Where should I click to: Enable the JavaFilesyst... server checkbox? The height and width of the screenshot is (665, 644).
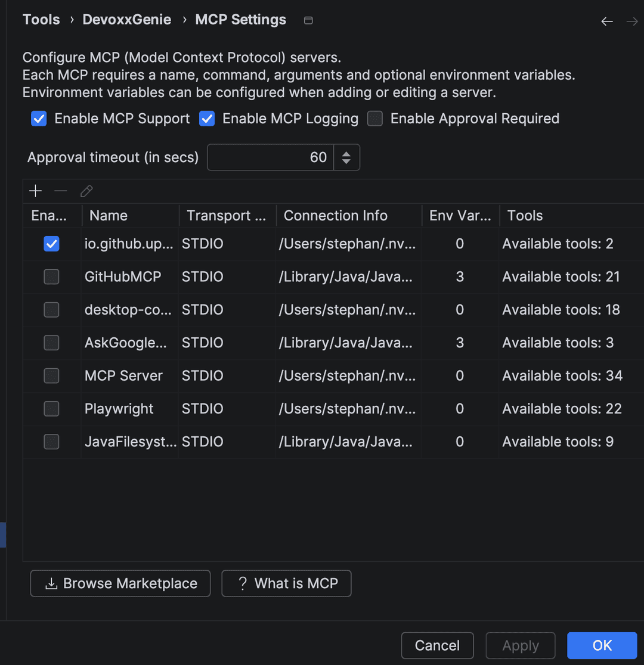click(51, 442)
